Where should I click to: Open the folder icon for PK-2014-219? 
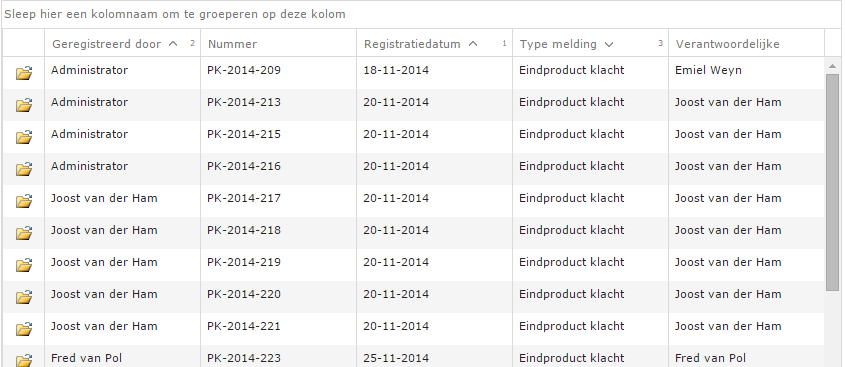click(24, 265)
